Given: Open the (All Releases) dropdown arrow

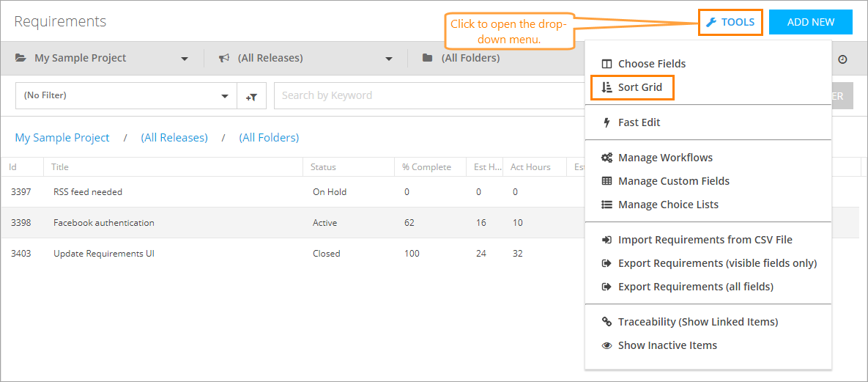Looking at the screenshot, I should pos(389,59).
